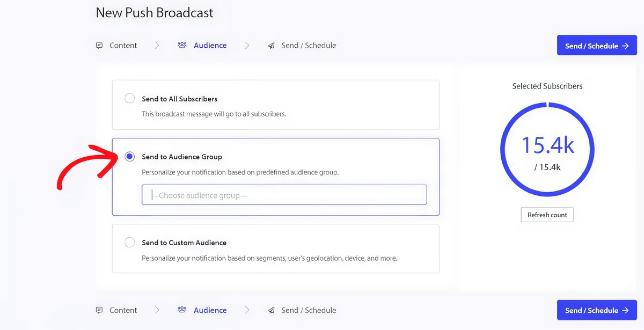644x330 pixels.
Task: Click the chevron after Content in top breadcrumb
Action: [x=157, y=46]
